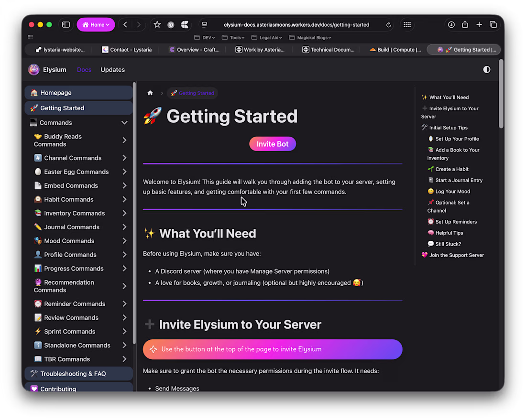This screenshot has width=526, height=420.
Task: Toggle the dark/light theme switch
Action: tap(486, 69)
